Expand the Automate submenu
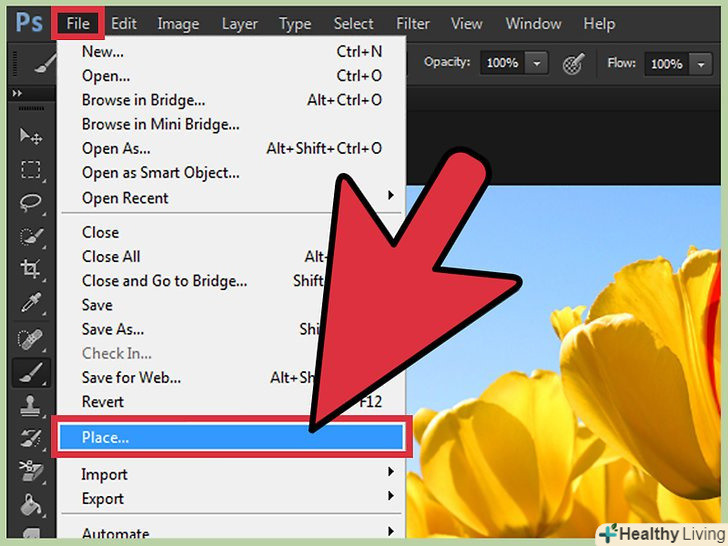The image size is (728, 546). click(231, 533)
